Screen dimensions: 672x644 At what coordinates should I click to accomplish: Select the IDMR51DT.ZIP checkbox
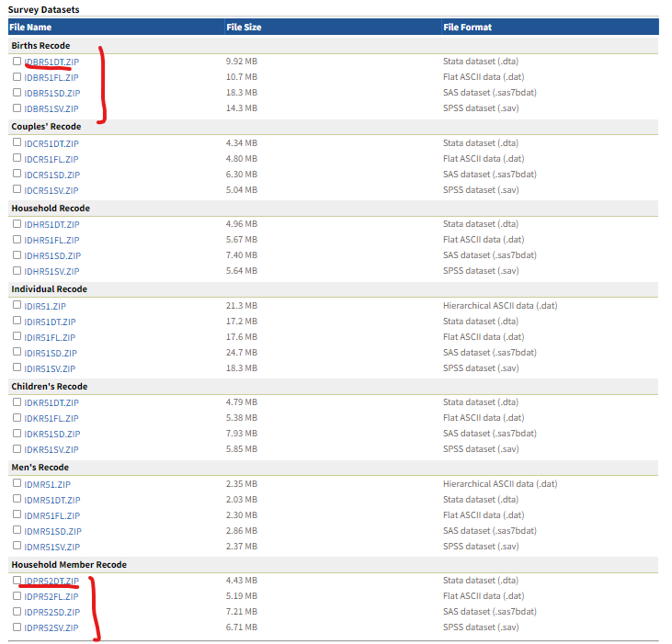pos(17,499)
